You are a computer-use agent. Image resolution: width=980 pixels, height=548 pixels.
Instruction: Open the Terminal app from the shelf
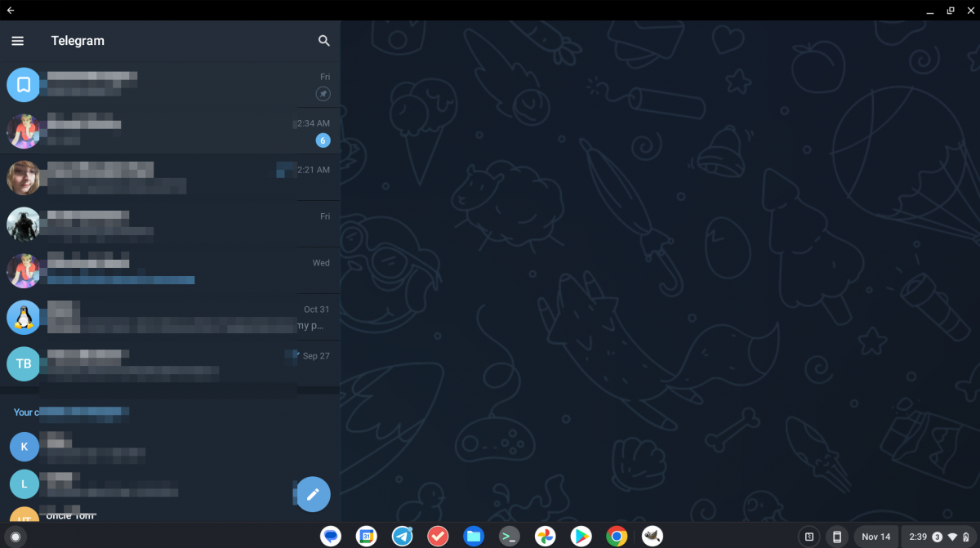tap(509, 537)
